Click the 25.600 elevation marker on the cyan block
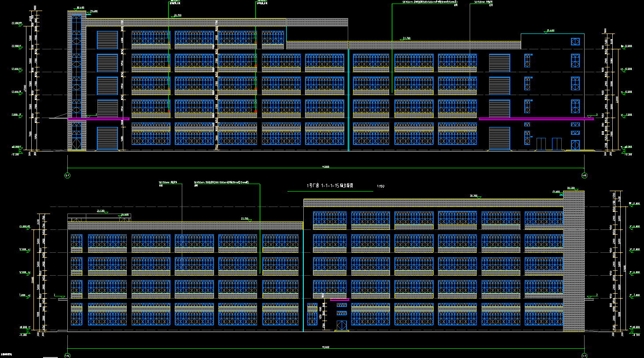This screenshot has width=644, height=358. tap(550, 31)
